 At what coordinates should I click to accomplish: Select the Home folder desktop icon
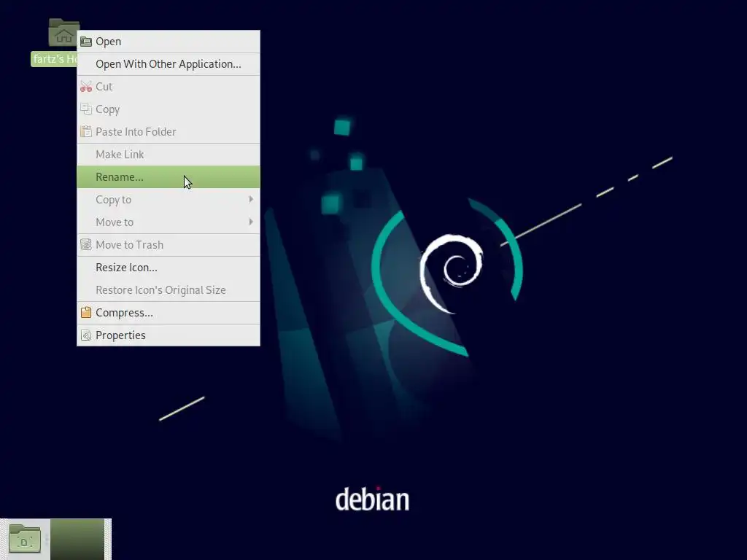(63, 32)
